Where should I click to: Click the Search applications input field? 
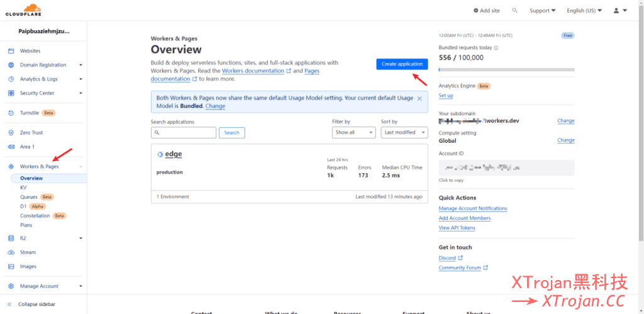point(184,133)
